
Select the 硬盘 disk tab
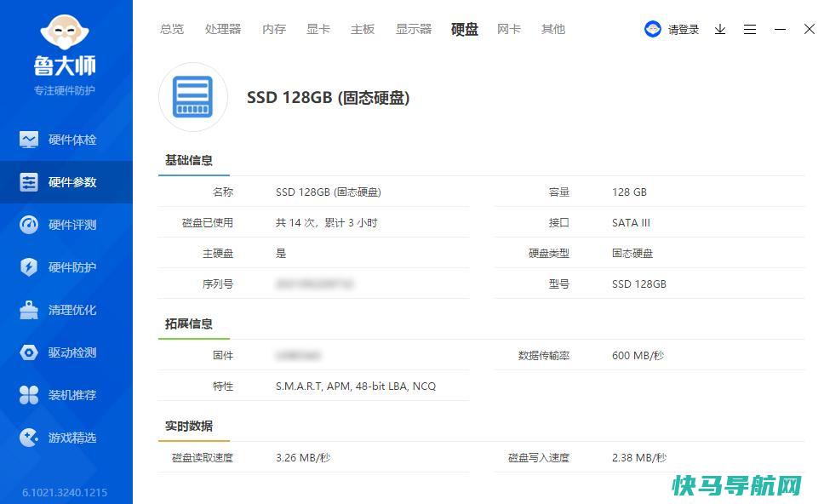coord(465,29)
